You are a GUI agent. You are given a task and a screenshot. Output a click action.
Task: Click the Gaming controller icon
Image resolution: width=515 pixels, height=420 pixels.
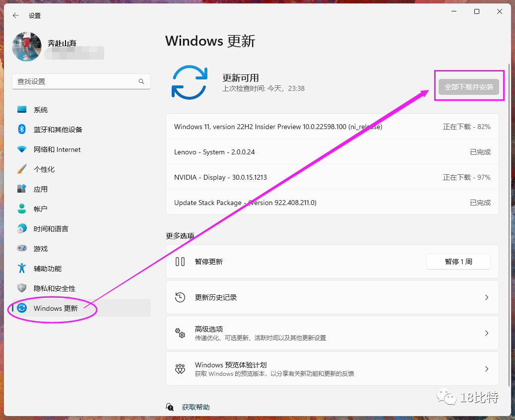pos(22,248)
